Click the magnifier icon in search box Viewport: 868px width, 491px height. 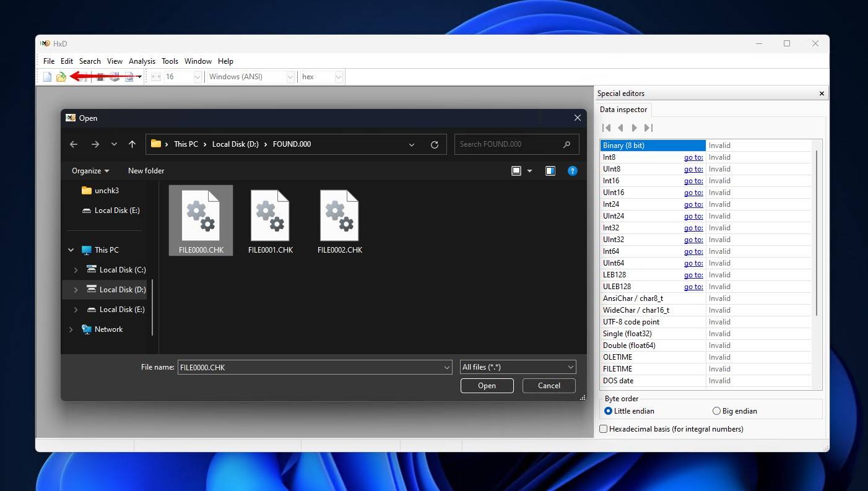click(566, 144)
